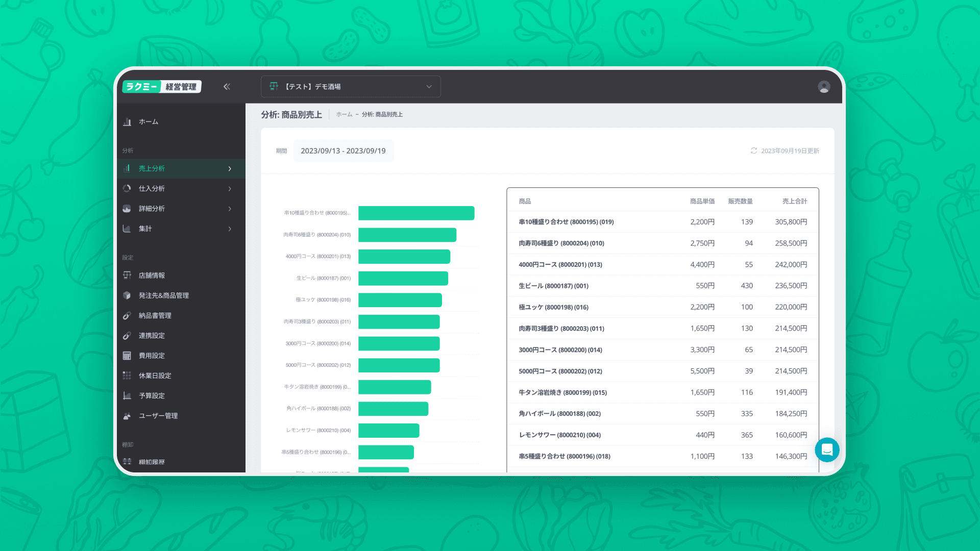The width and height of the screenshot is (980, 551).
Task: Collapse the sidebar with double-chevron icon
Action: point(227,87)
